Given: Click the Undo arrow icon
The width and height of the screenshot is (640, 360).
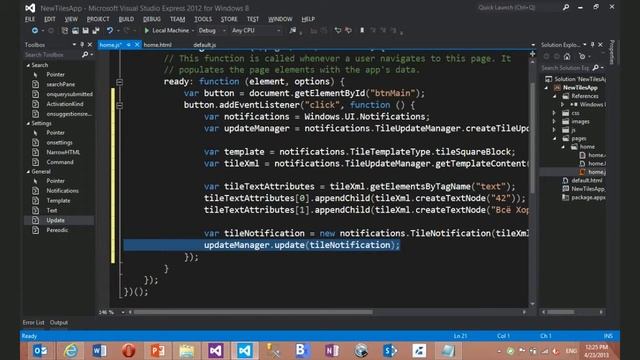Looking at the screenshot, I should [109, 31].
